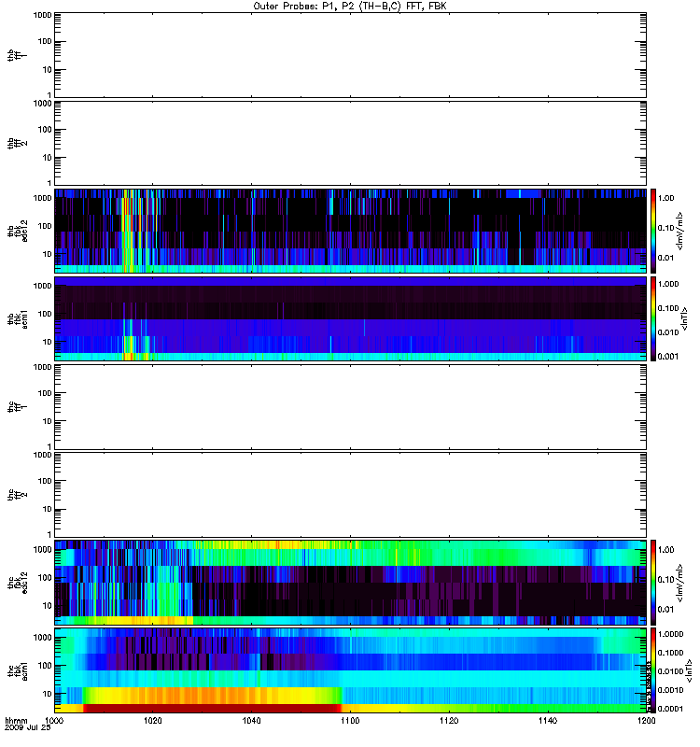Click the "0.1000" value on the thc scm1 color scale

pyautogui.click(x=670, y=653)
